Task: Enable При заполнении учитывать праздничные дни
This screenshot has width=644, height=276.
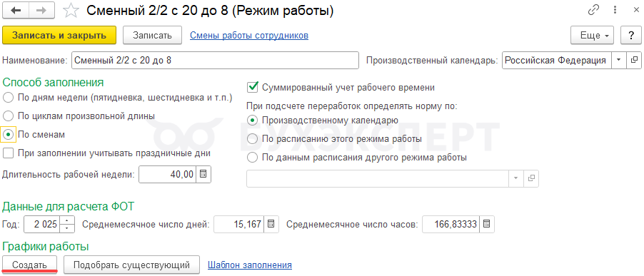Action: (9, 153)
